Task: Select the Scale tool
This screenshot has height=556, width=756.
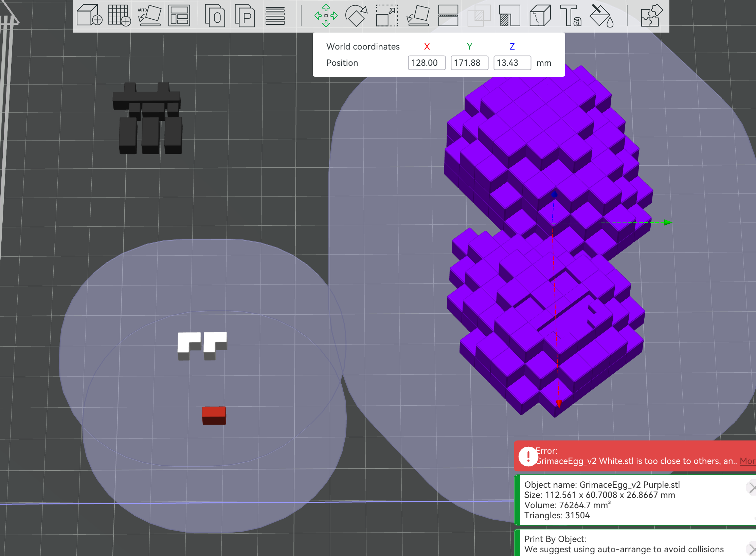Action: click(387, 16)
